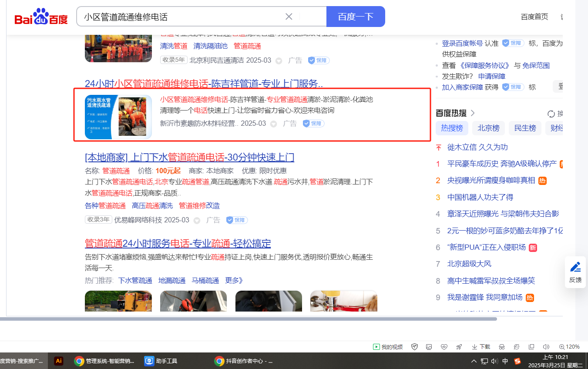Open result 24小时小区管道疏通维修电话-陈吉祥管道

(x=204, y=84)
